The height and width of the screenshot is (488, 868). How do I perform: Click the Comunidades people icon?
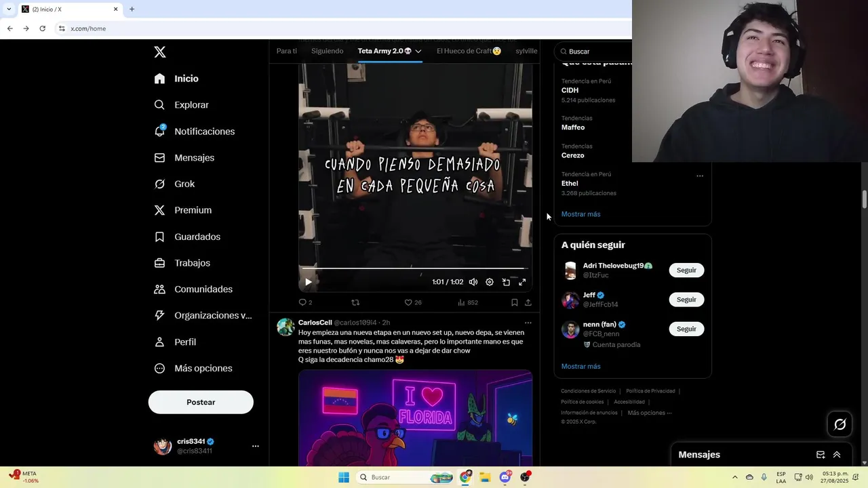coord(159,289)
